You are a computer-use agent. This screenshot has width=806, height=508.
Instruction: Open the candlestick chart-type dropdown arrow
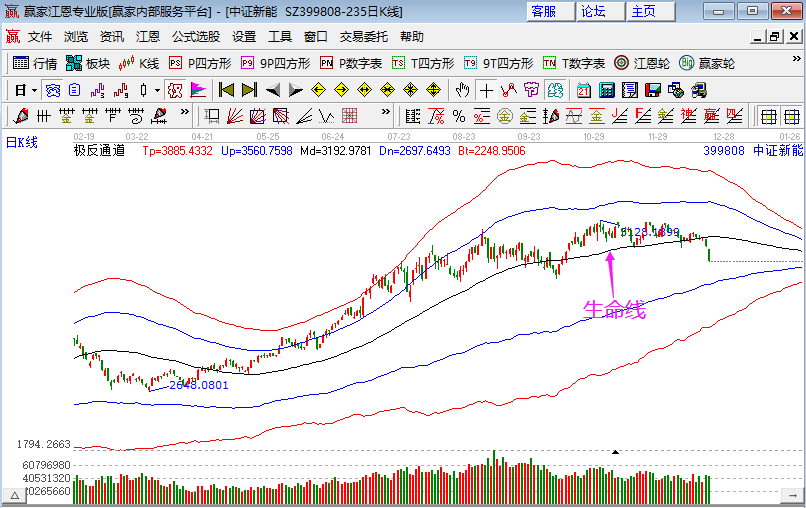pyautogui.click(x=157, y=90)
